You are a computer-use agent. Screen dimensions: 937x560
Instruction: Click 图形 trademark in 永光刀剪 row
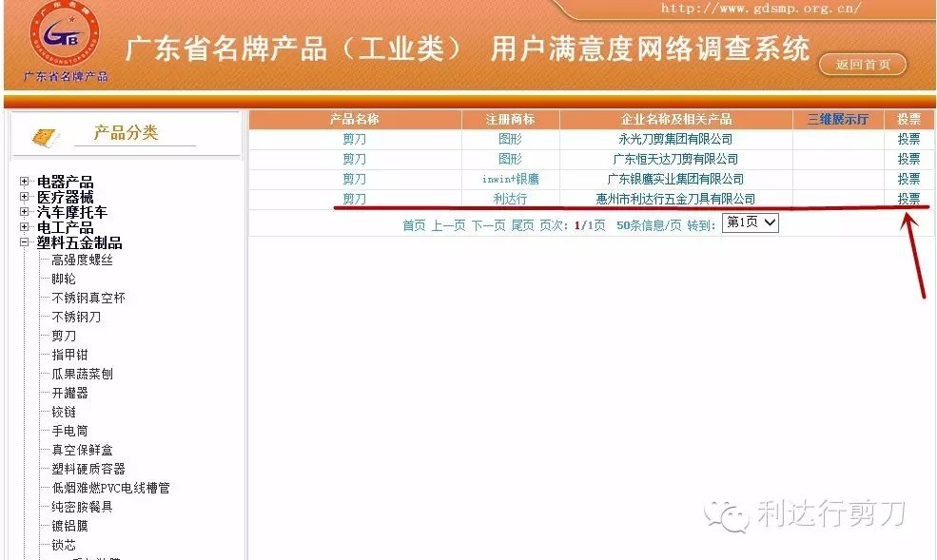click(510, 139)
